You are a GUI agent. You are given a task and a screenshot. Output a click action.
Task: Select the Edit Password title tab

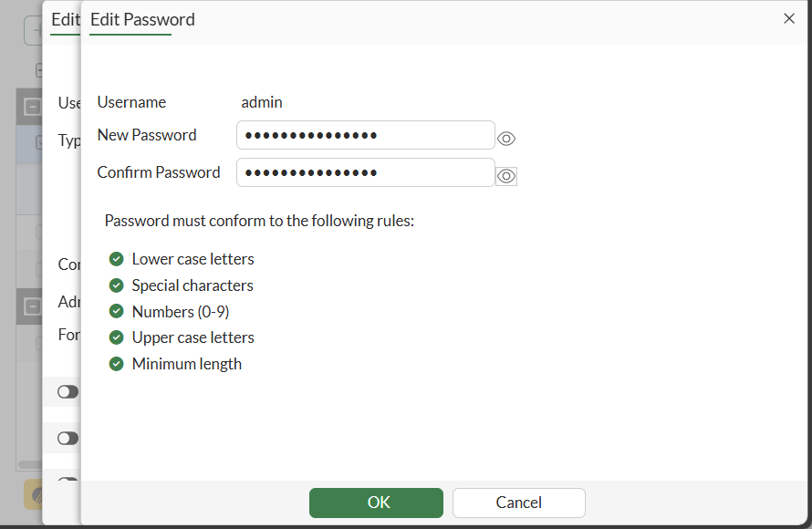click(x=142, y=19)
